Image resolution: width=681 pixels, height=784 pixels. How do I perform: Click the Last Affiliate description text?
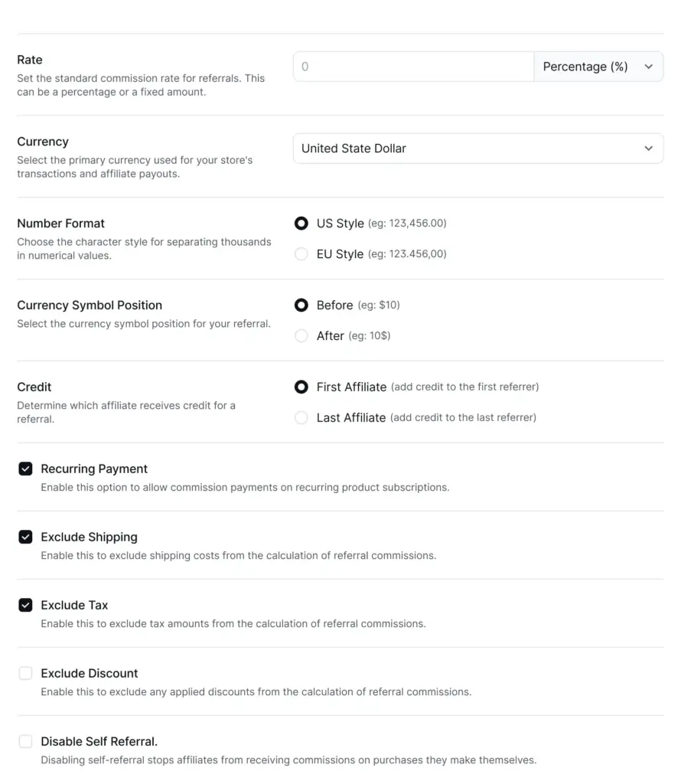coord(463,417)
